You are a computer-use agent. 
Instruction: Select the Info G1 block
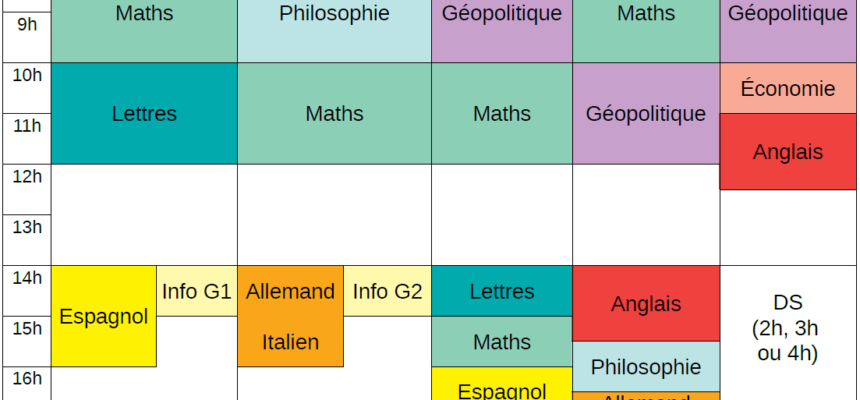pos(197,291)
